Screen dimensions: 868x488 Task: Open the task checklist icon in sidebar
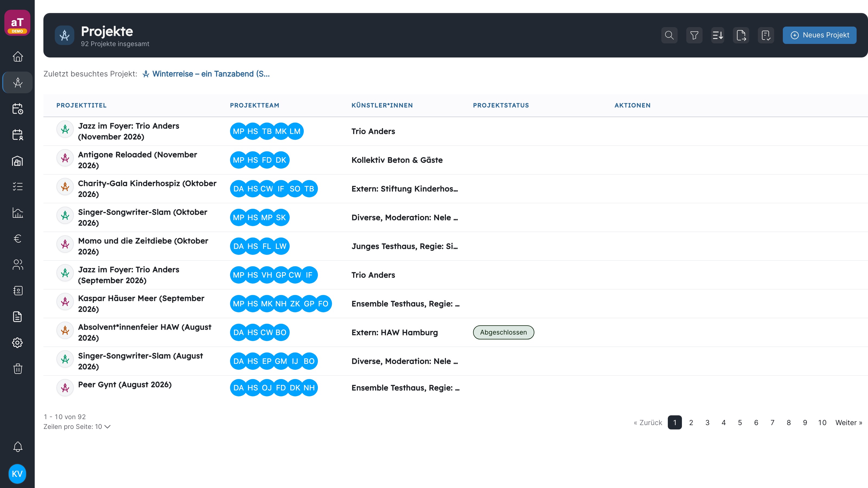(x=18, y=187)
